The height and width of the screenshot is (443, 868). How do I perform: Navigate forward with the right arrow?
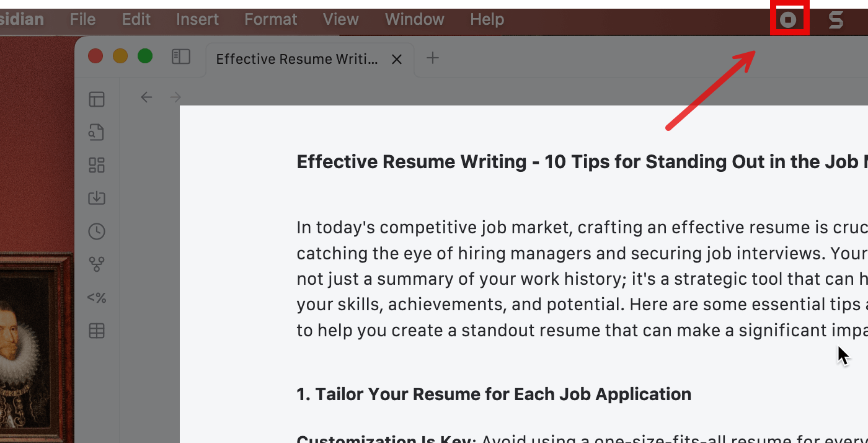(x=175, y=97)
